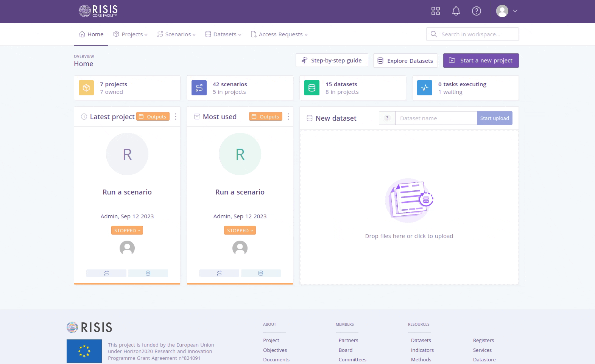Open the Step-by-step guide
The height and width of the screenshot is (364, 595).
click(332, 61)
